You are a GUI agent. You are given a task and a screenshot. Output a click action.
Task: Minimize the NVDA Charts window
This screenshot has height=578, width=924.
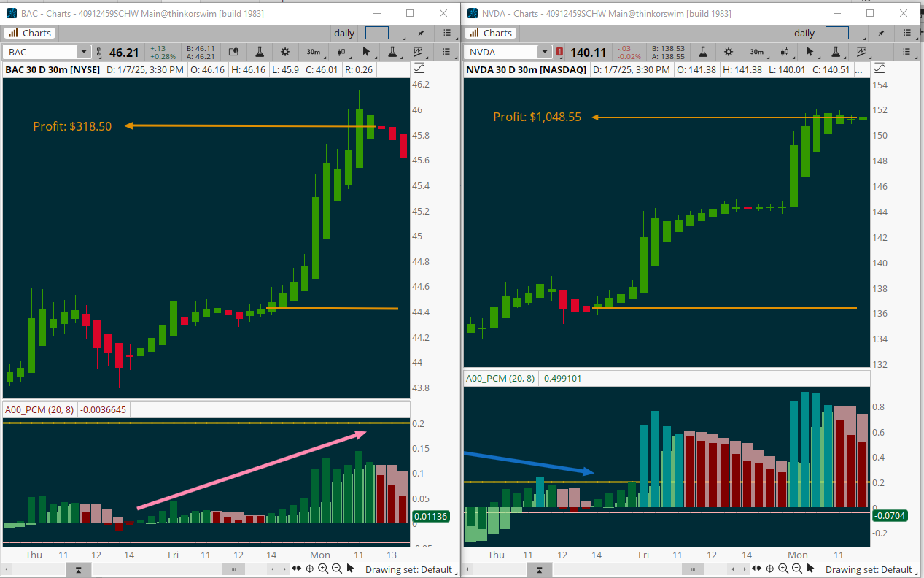[x=836, y=13]
